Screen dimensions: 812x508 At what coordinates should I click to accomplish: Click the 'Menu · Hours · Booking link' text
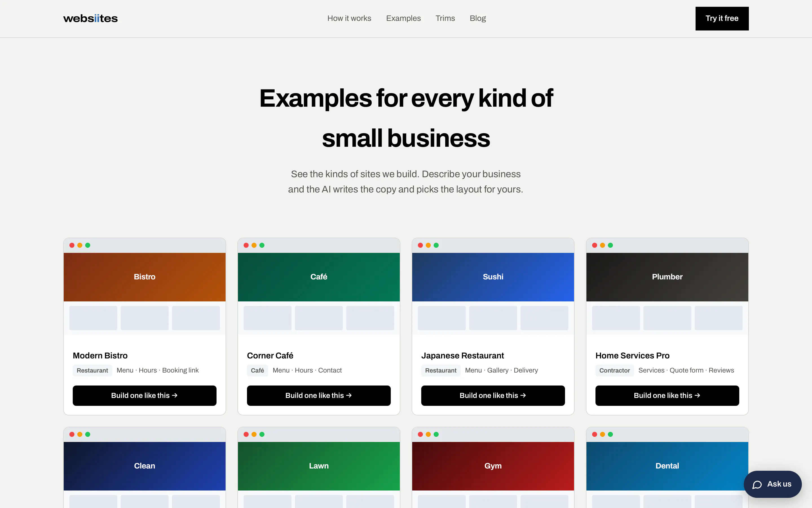click(x=157, y=370)
